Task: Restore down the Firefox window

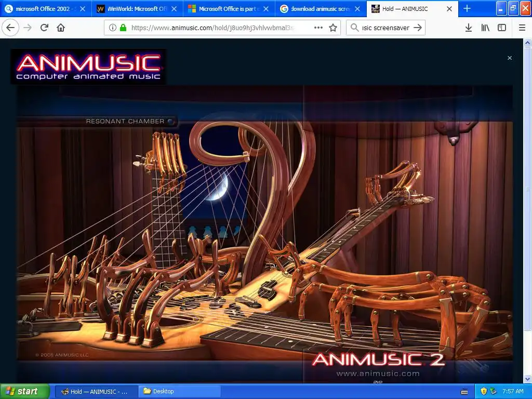Action: [513, 8]
